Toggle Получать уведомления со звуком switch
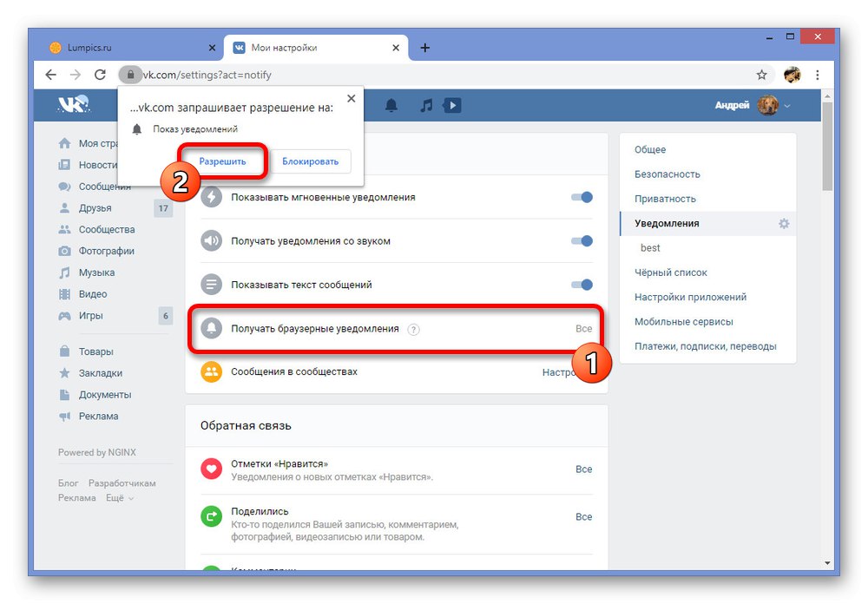The image size is (868, 604). pyautogui.click(x=582, y=241)
